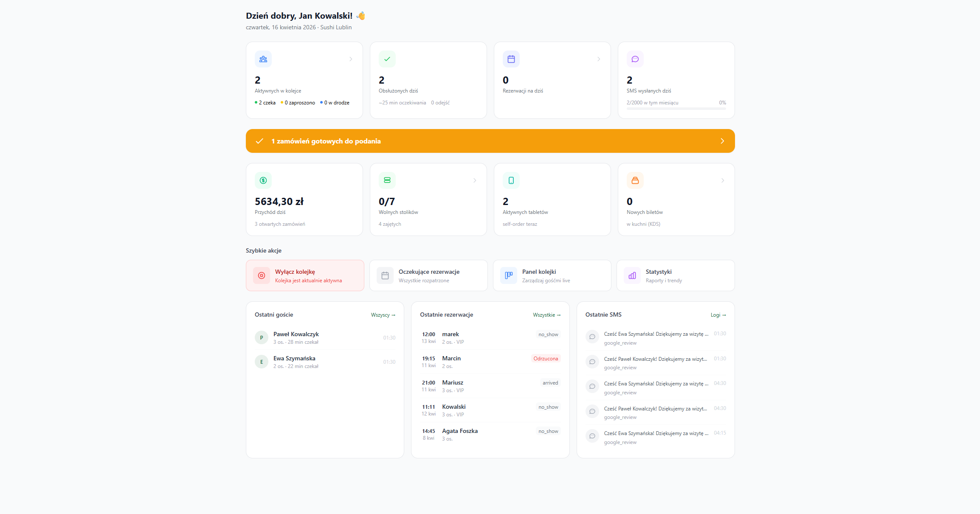Open SMS 'Logi' view
The height and width of the screenshot is (514, 980).
pos(718,315)
